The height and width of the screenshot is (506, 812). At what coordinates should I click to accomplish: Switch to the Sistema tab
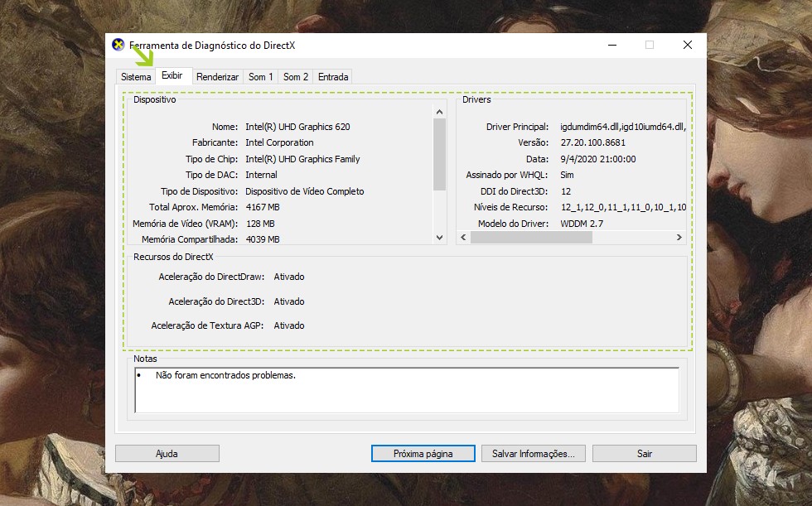tap(136, 77)
